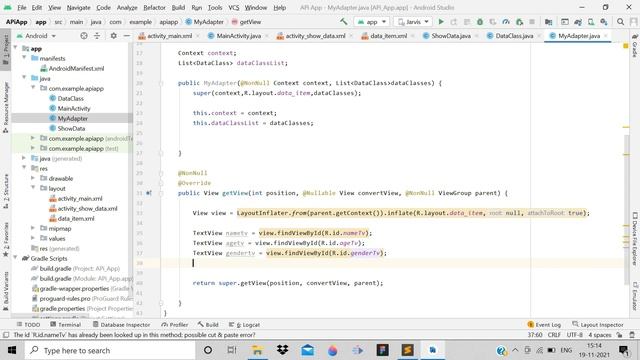Viewport: 640px width, 360px height.
Task: Toggle the read-only lock icon in the status bar
Action: point(620,335)
